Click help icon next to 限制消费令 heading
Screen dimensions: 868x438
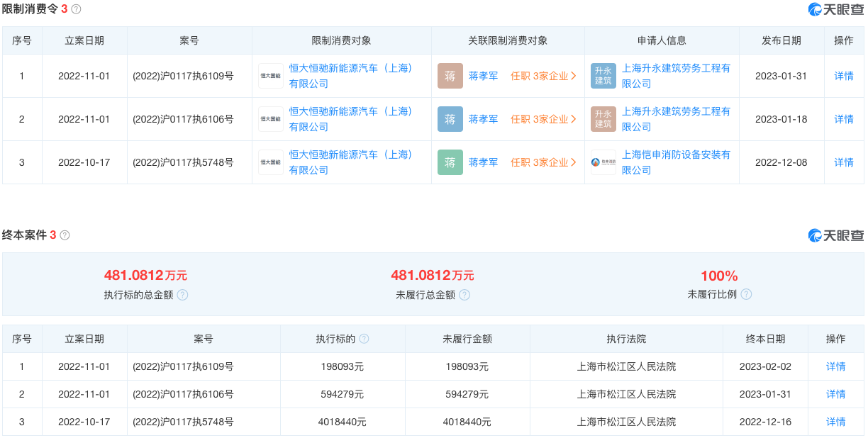[77, 9]
